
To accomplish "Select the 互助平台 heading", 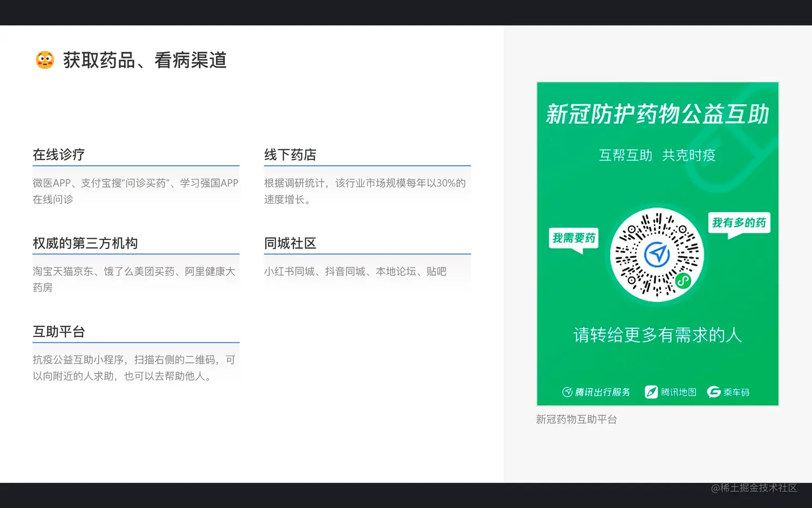I will (x=59, y=332).
